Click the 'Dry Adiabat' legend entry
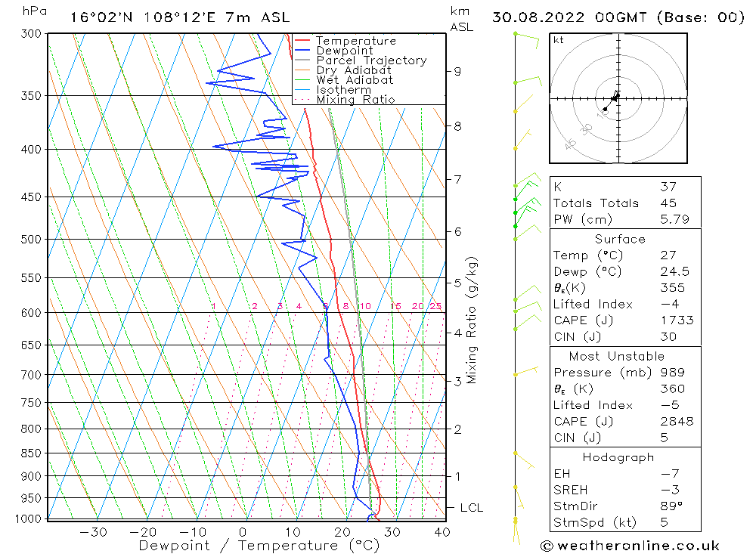 point(354,70)
